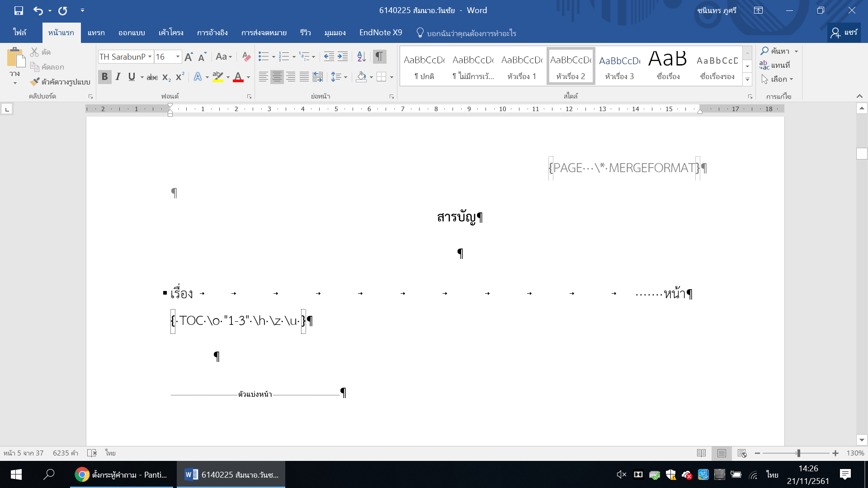Open the Chrome window in the taskbar
868x488 pixels.
point(121,474)
